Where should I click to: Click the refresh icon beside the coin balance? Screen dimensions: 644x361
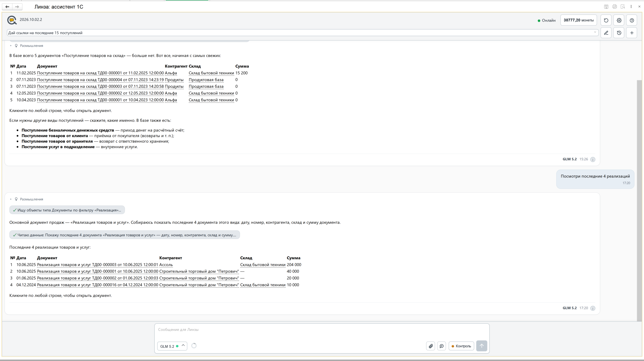(606, 20)
